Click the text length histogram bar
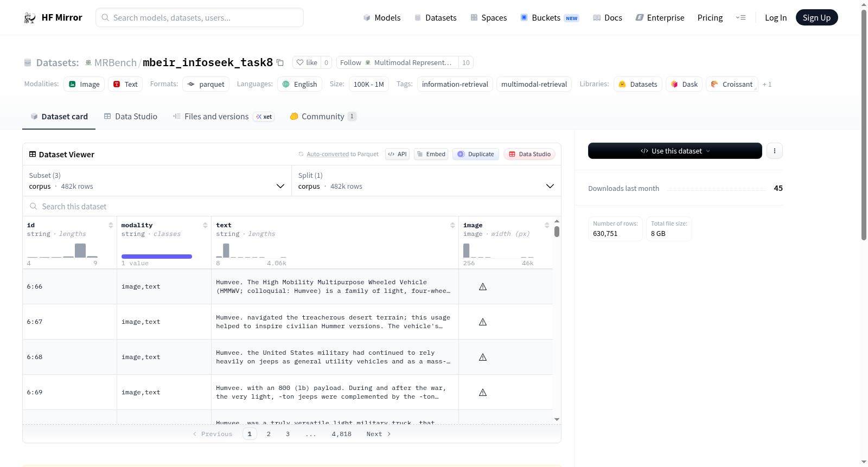 [x=226, y=251]
